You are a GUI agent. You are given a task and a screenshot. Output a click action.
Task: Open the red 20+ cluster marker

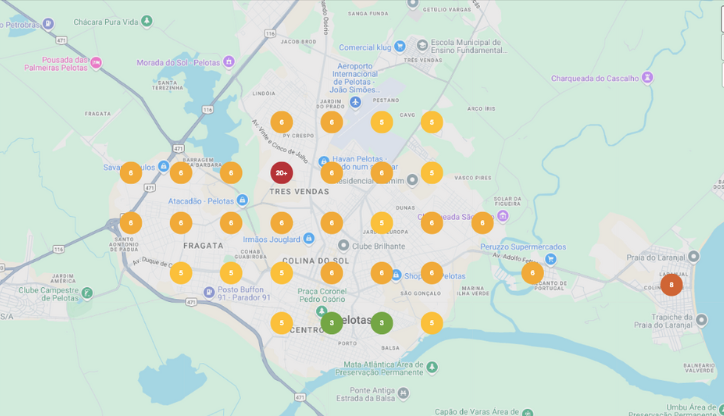coord(281,173)
